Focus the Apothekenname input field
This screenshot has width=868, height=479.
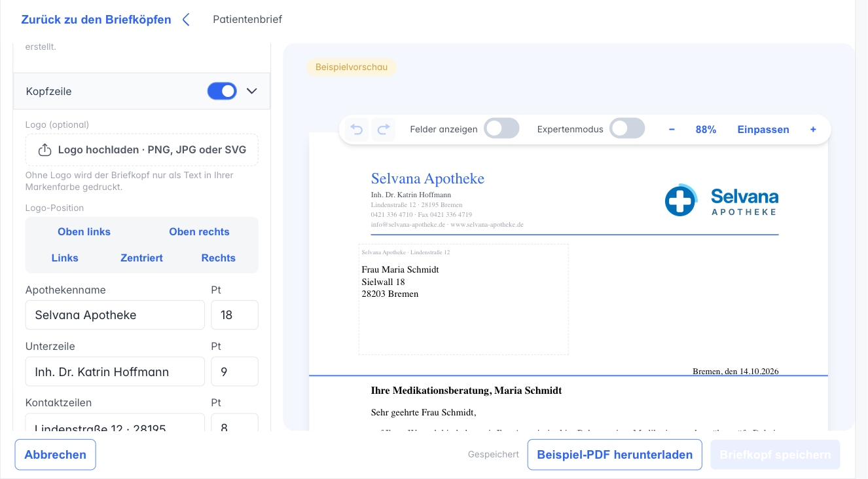pos(115,315)
